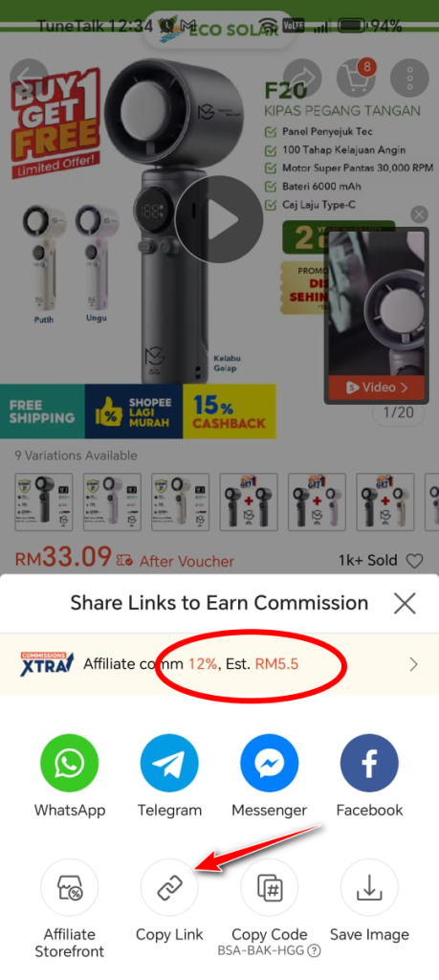The height and width of the screenshot is (980, 439).
Task: Open the floating Video button
Action: click(x=377, y=388)
